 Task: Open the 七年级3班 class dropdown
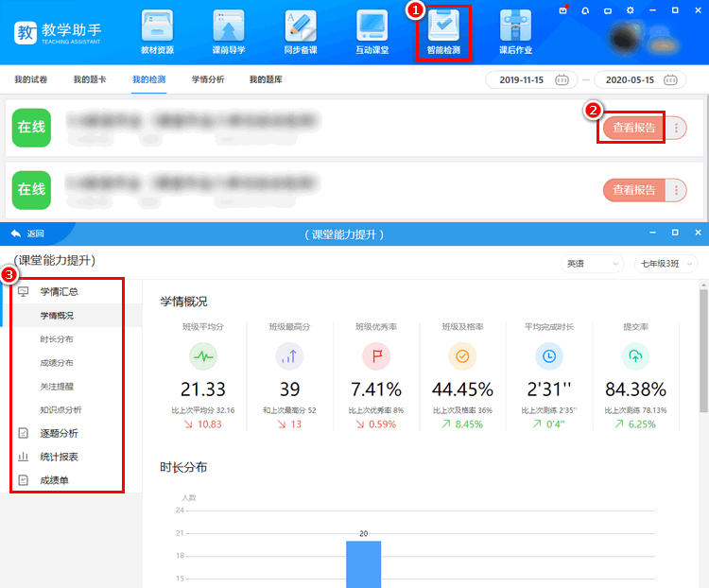[666, 264]
